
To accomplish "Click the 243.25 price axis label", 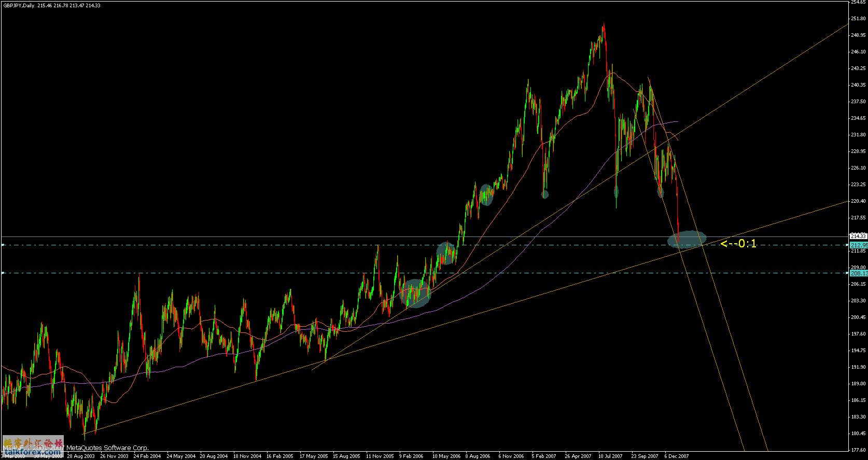I will 858,68.
